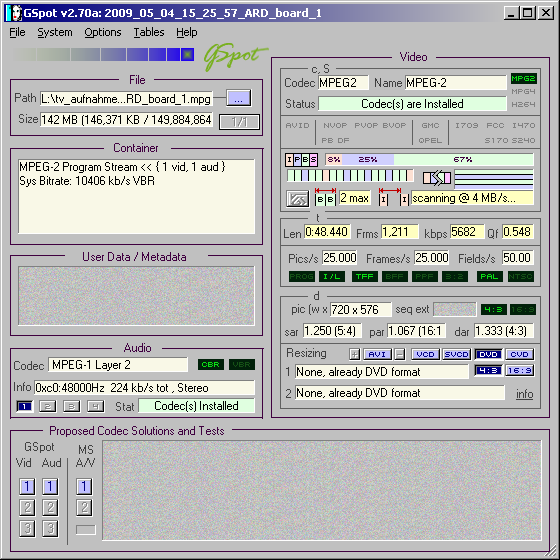Run MS A/V test 2

click(x=84, y=508)
